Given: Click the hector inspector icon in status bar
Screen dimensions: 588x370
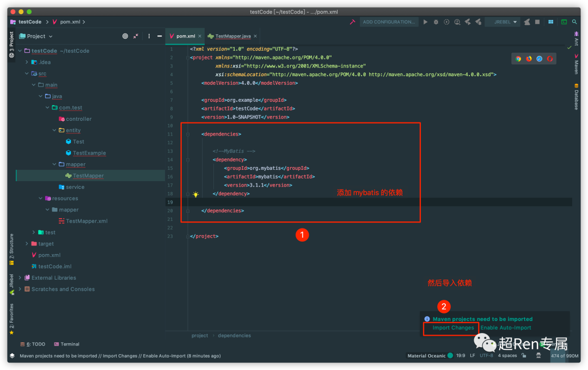Looking at the screenshot, I should point(538,356).
